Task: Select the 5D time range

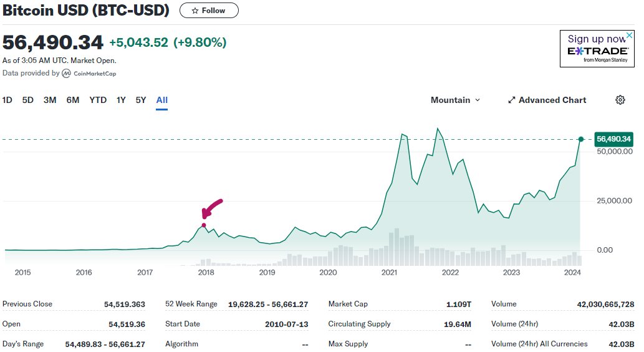Action: (x=28, y=100)
